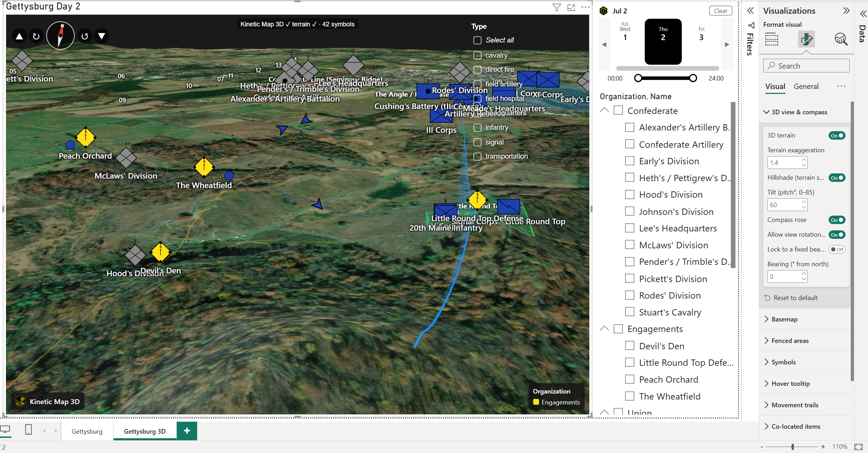Open more options in Format pane tabs
This screenshot has width=868, height=453.
coord(841,87)
